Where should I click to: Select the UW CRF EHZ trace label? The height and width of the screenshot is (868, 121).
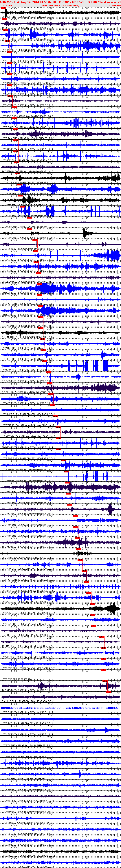[27, 735]
